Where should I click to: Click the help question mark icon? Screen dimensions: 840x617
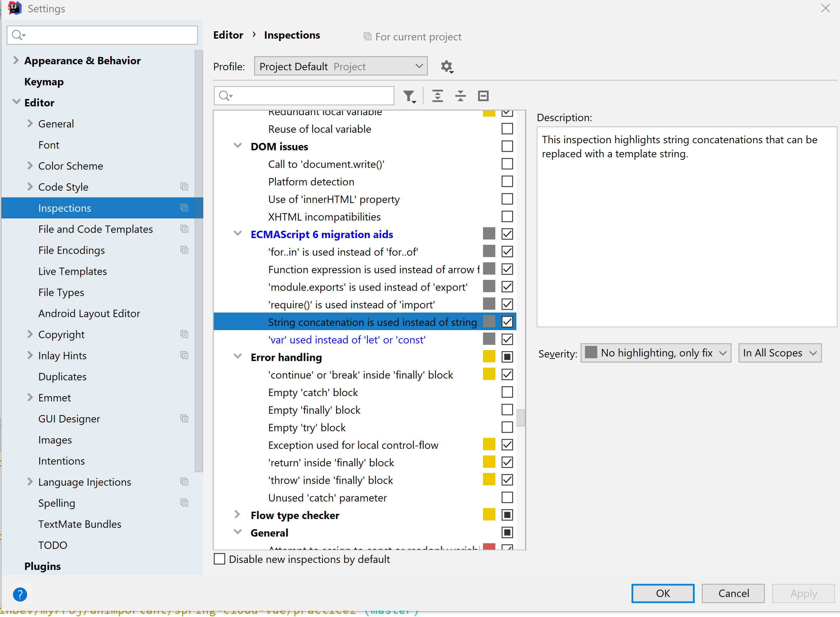coord(20,594)
